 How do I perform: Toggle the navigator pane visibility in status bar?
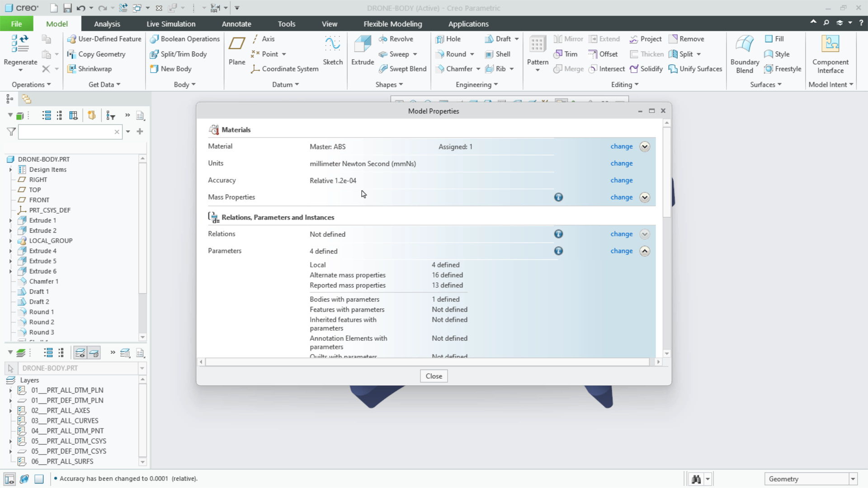[x=9, y=479]
